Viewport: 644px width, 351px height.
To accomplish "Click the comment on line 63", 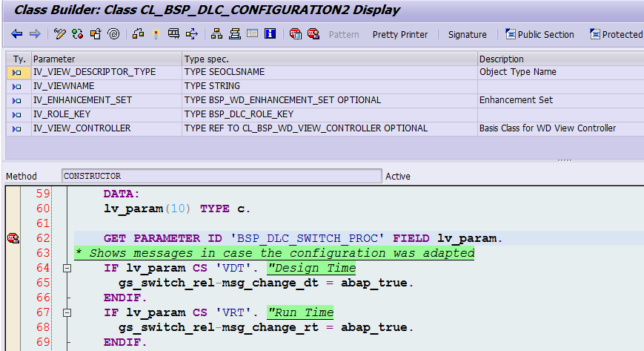I will pos(274,253).
